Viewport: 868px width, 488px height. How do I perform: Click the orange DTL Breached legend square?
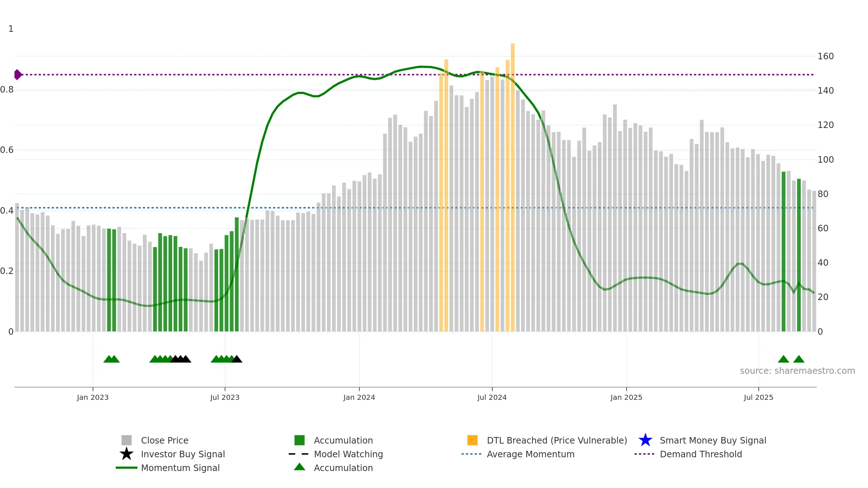pos(472,440)
